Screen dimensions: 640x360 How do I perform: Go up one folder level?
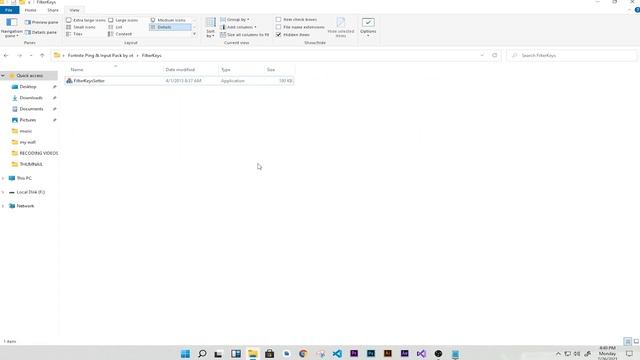point(42,55)
